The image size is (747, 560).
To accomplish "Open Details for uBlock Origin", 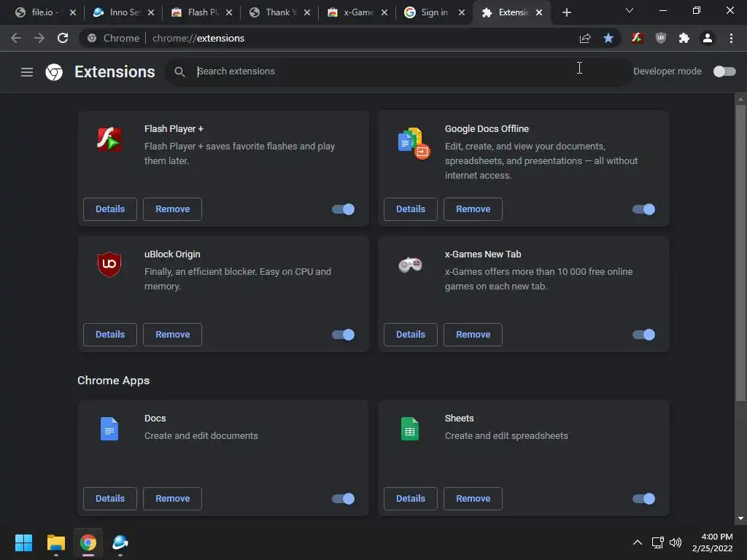I will [110, 335].
